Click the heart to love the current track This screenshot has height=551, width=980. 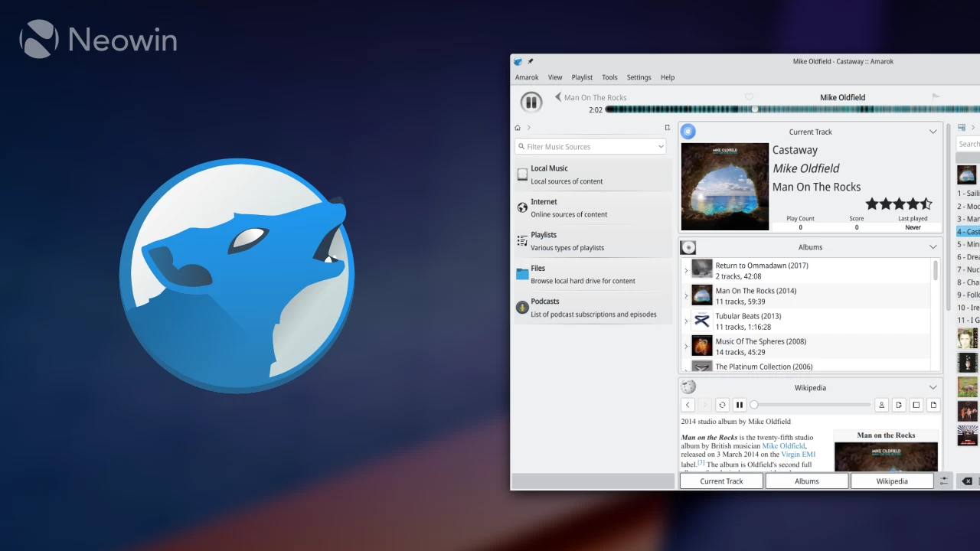[749, 97]
